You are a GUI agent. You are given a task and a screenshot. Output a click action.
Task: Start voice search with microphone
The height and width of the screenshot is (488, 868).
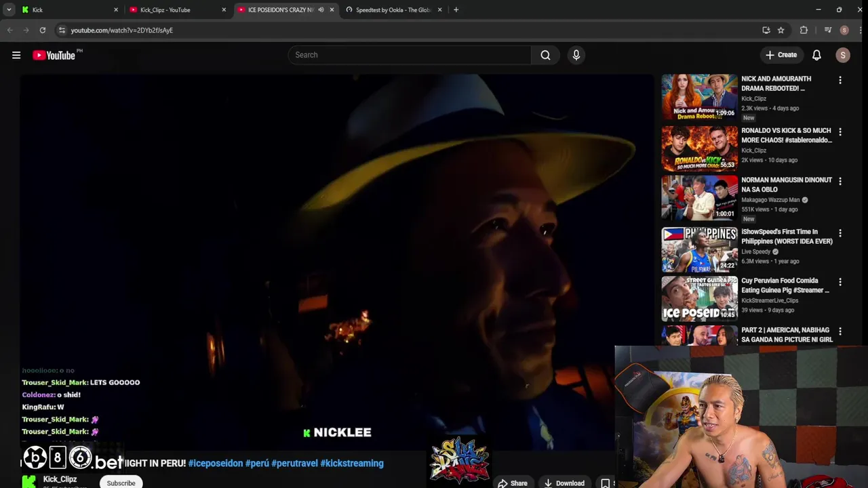pyautogui.click(x=576, y=55)
